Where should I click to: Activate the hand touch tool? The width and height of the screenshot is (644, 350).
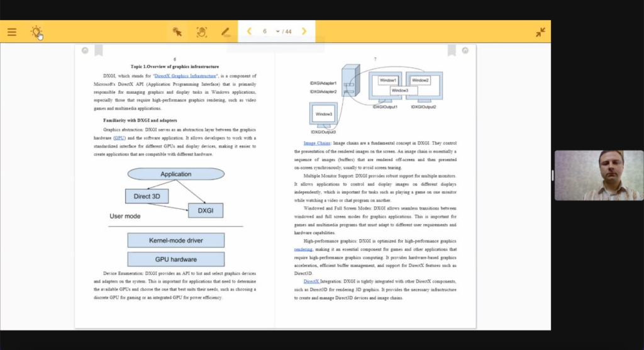(x=201, y=31)
